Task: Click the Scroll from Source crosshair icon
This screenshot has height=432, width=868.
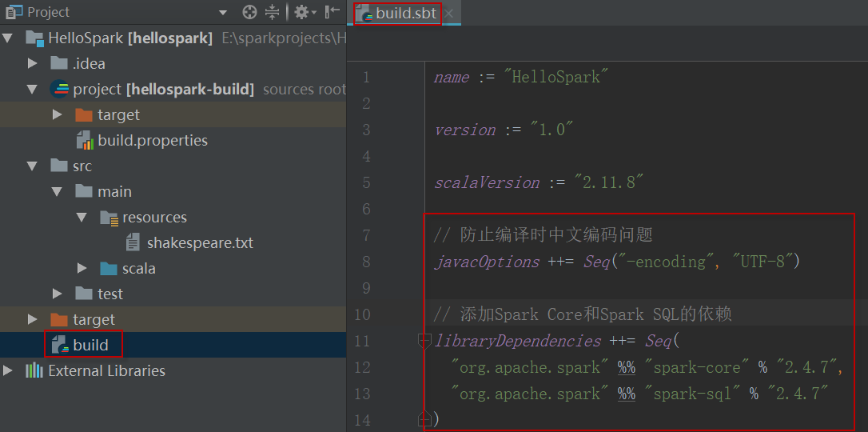Action: [249, 12]
